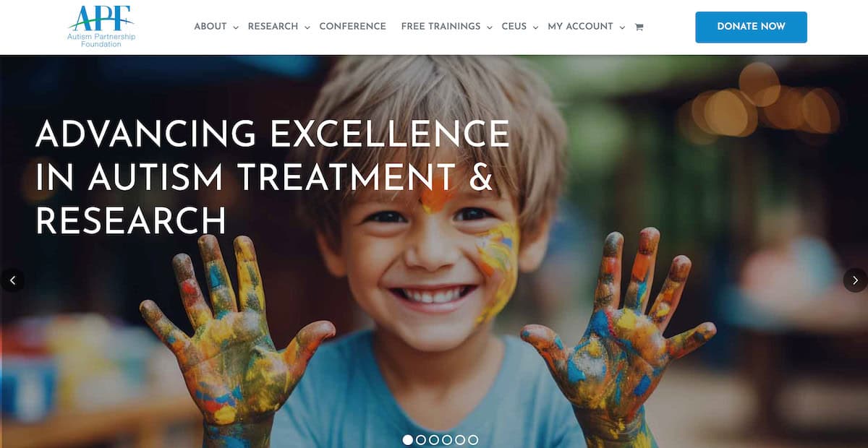Select the first carousel slide dot
Screen dimensions: 868x448
pyautogui.click(x=408, y=439)
